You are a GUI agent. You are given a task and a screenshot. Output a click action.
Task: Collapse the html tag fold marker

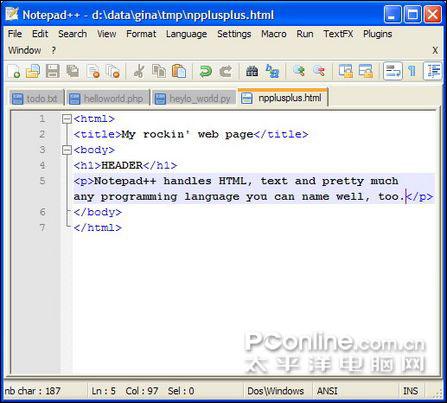click(67, 119)
